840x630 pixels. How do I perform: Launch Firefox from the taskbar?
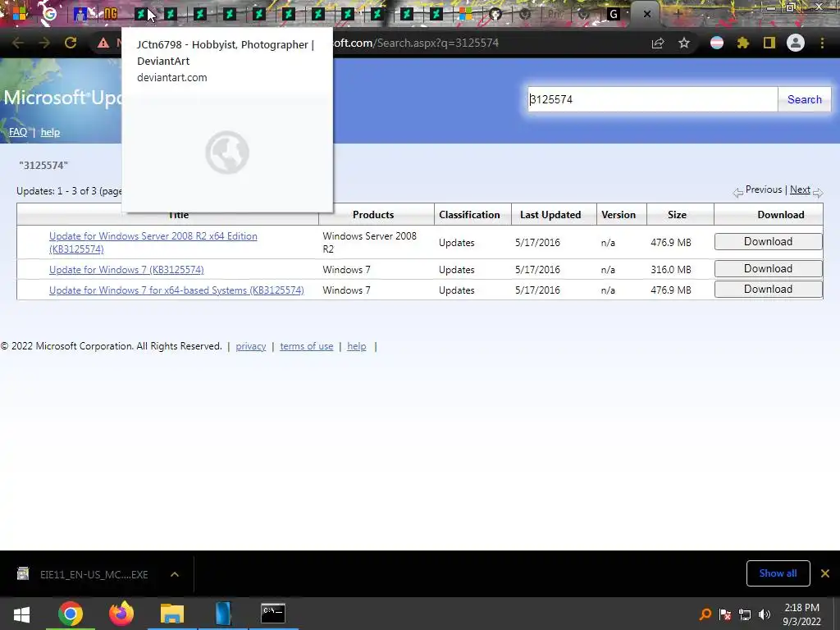[121, 614]
